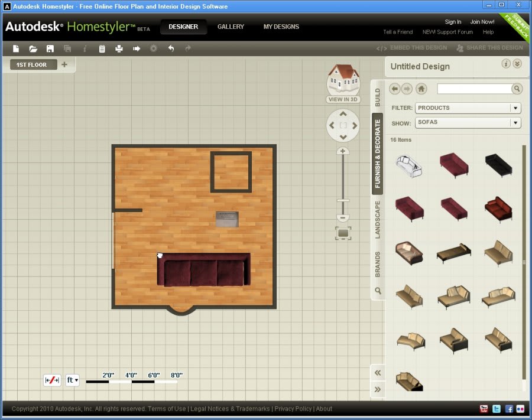Add a new floor with plus icon

point(64,64)
